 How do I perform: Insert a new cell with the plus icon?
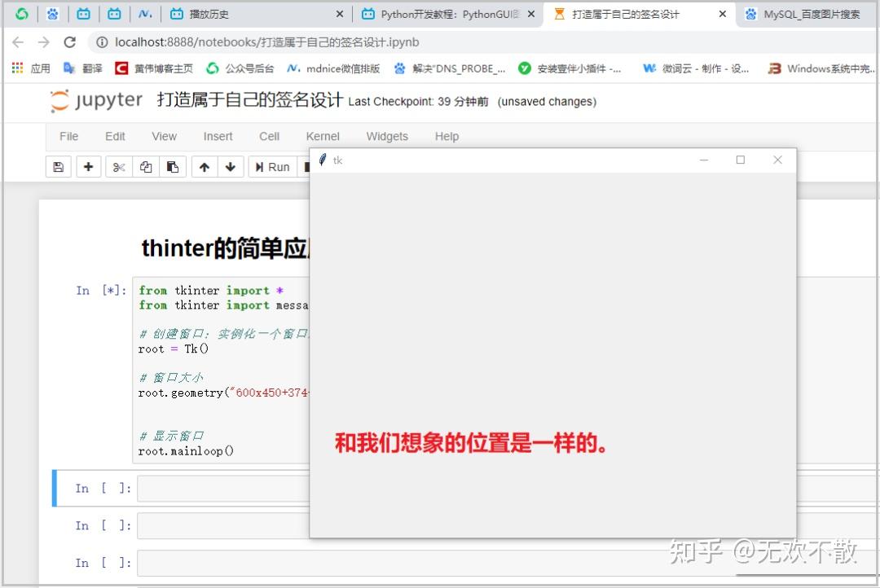pyautogui.click(x=88, y=166)
